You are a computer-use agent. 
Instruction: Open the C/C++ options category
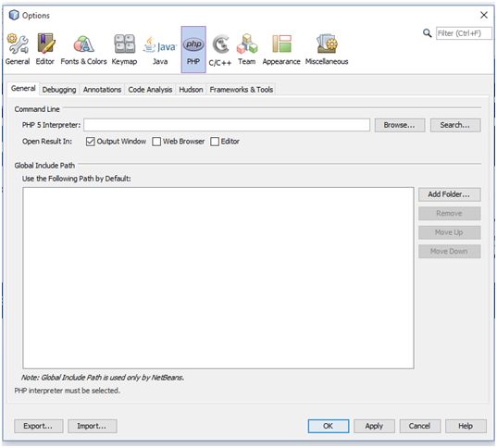[x=220, y=50]
